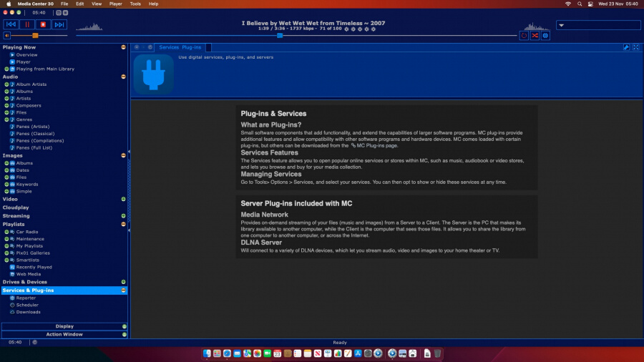The image size is (644, 362).
Task: Click status bar icon beside 05:40
Action: 35,342
